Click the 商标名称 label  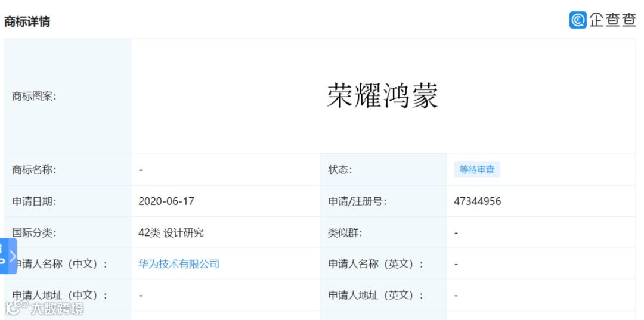tap(35, 170)
